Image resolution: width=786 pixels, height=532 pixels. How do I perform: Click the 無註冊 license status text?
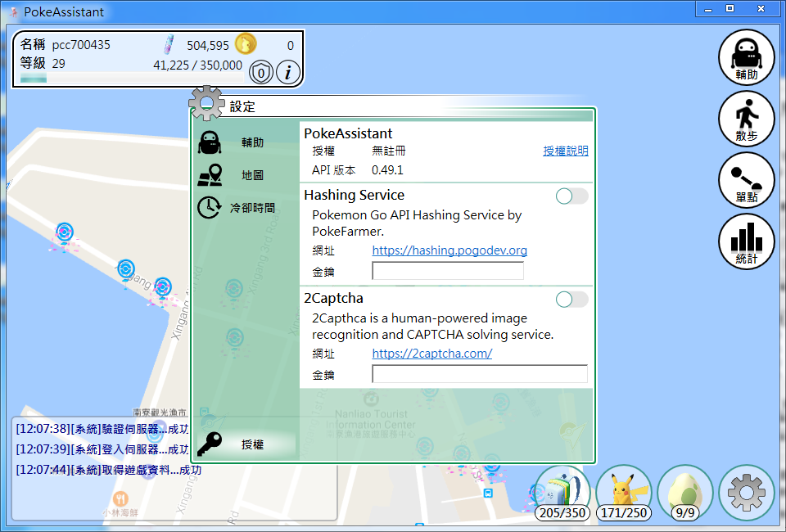tap(388, 151)
